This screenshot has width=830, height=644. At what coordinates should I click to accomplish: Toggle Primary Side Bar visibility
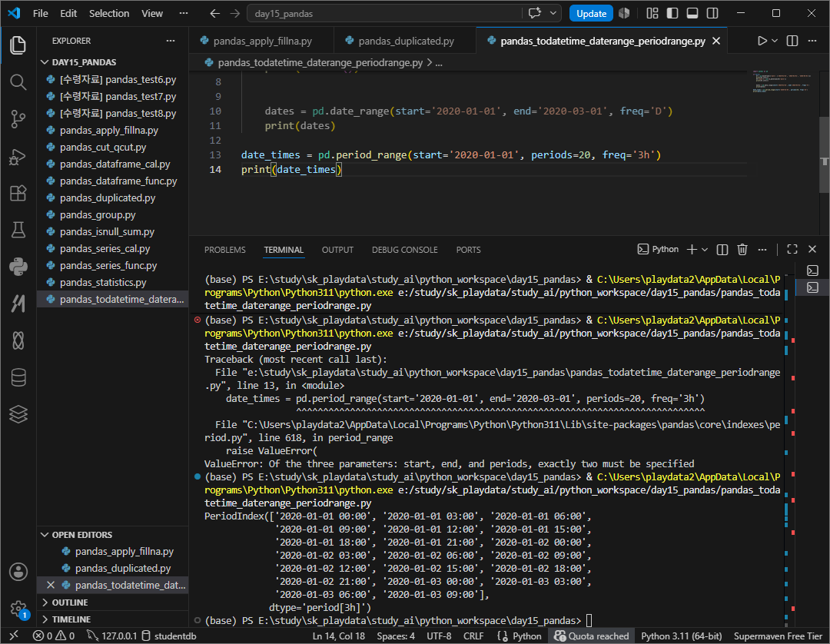point(672,13)
